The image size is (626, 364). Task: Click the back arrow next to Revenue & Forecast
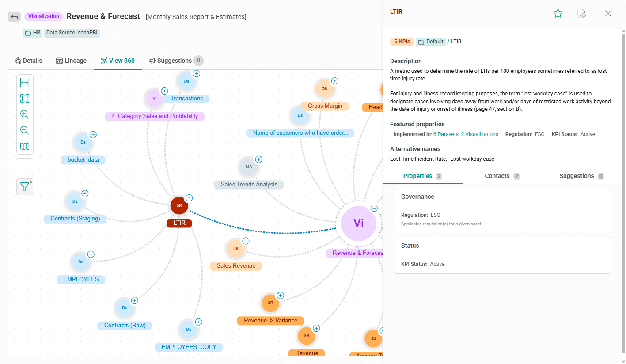tap(14, 16)
